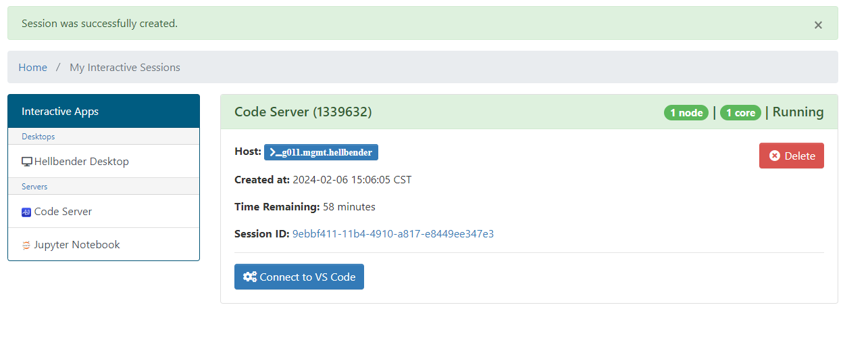Click the Jupyter logo icon in sidebar
The image size is (868, 347).
(x=26, y=245)
